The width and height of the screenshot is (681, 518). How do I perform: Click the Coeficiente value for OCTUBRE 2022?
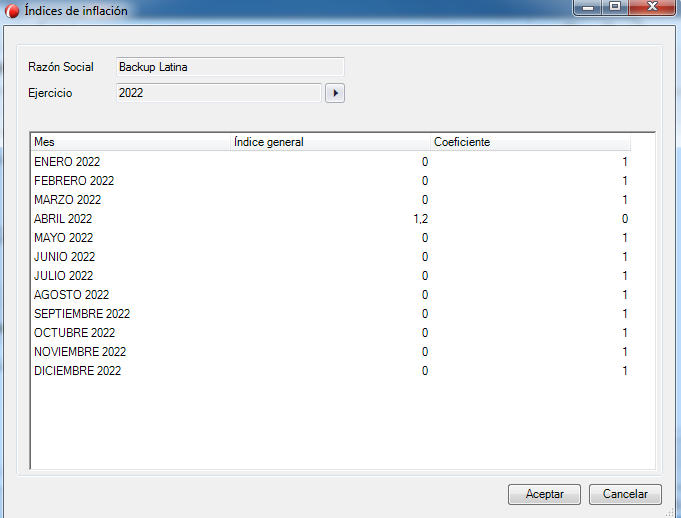pyautogui.click(x=625, y=333)
